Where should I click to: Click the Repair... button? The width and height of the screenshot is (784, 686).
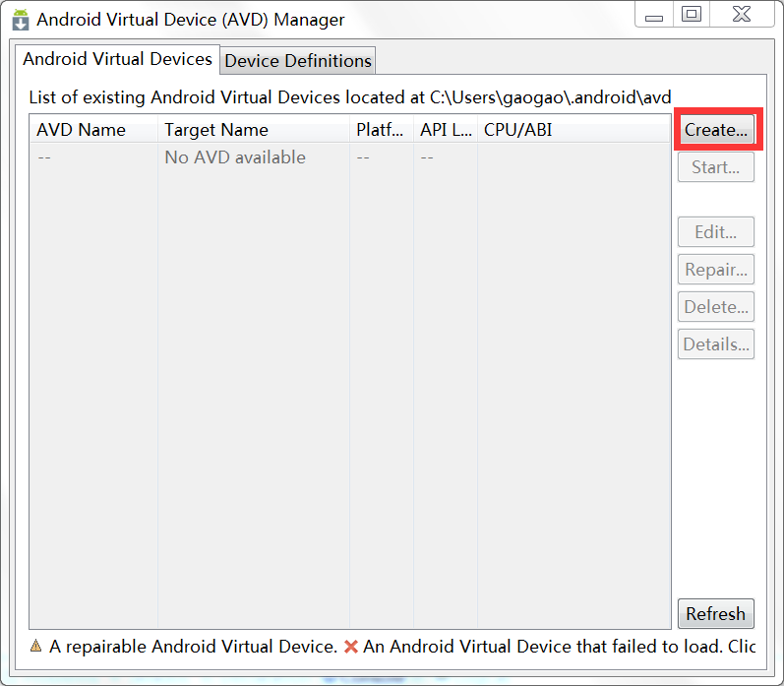(715, 270)
